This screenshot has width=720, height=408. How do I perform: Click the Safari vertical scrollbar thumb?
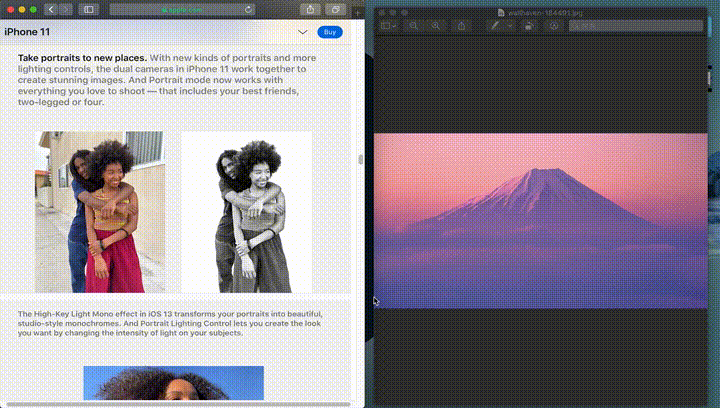pyautogui.click(x=360, y=159)
